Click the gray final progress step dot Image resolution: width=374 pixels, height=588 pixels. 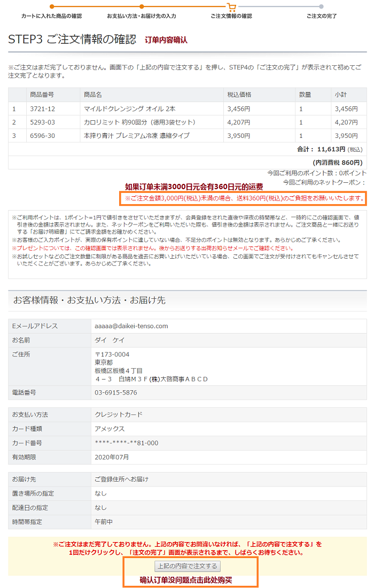(321, 7)
